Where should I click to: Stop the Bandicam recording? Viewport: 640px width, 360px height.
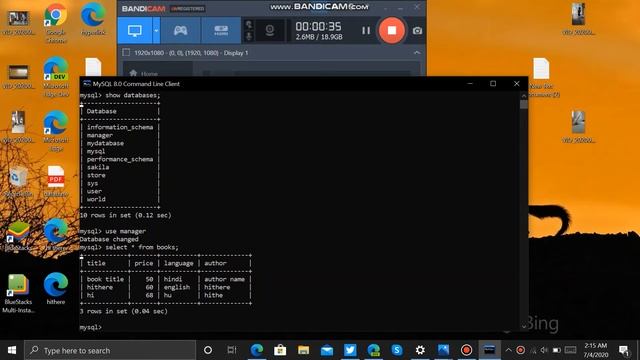pyautogui.click(x=392, y=30)
